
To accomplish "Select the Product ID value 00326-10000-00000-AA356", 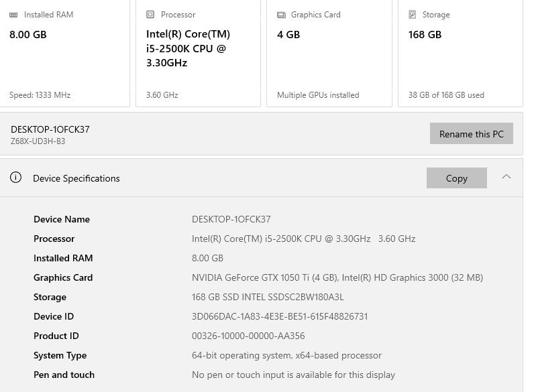I will tap(248, 336).
